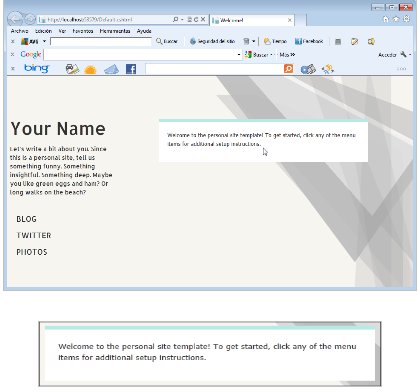Click the Google toolbar wrench settings icon
The image size is (418, 392).
point(403,54)
